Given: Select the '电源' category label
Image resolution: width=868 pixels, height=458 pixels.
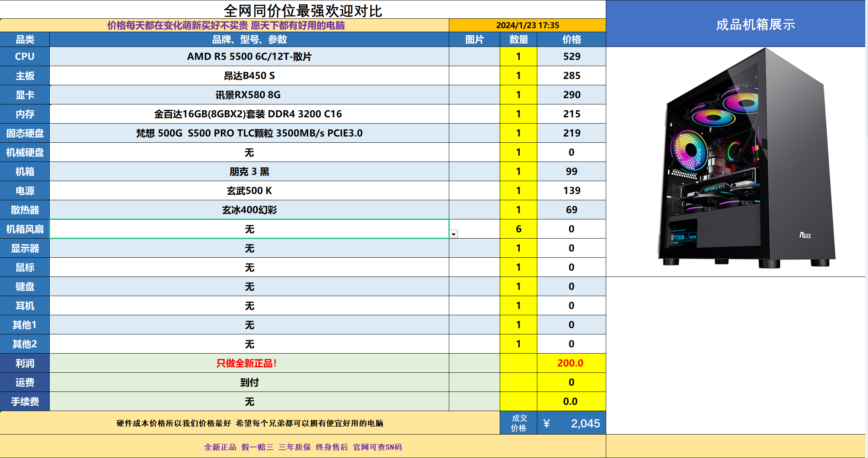Looking at the screenshot, I should [25, 190].
